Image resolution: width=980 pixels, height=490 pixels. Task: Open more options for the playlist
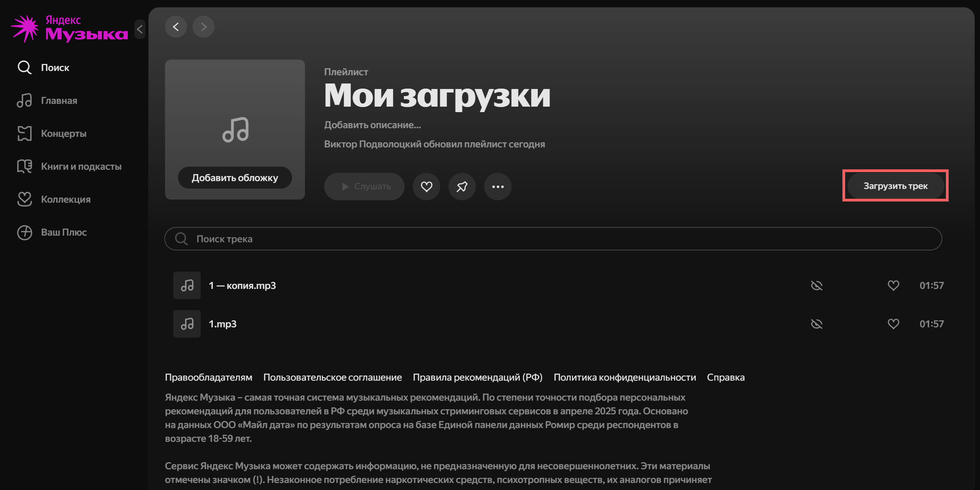point(497,187)
